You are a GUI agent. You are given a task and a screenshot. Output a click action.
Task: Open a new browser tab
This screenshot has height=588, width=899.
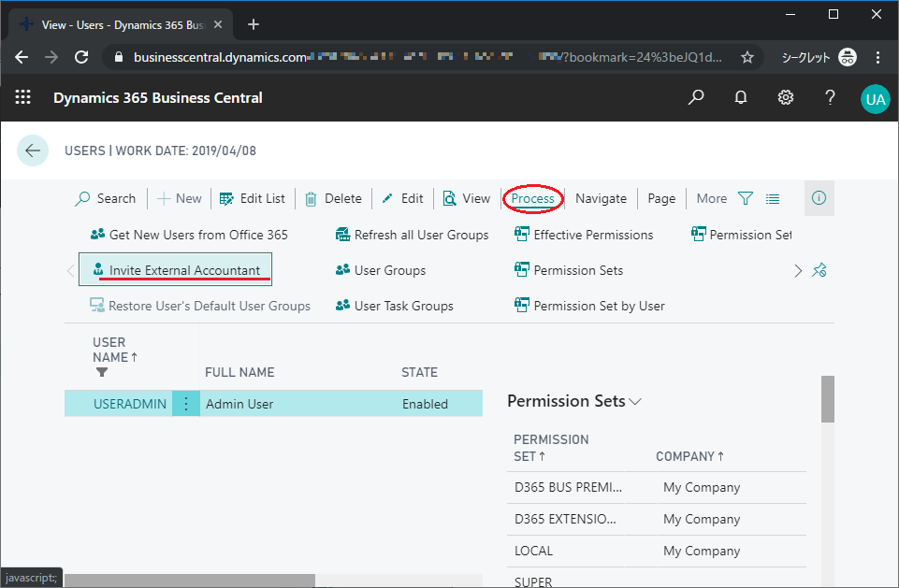(254, 24)
